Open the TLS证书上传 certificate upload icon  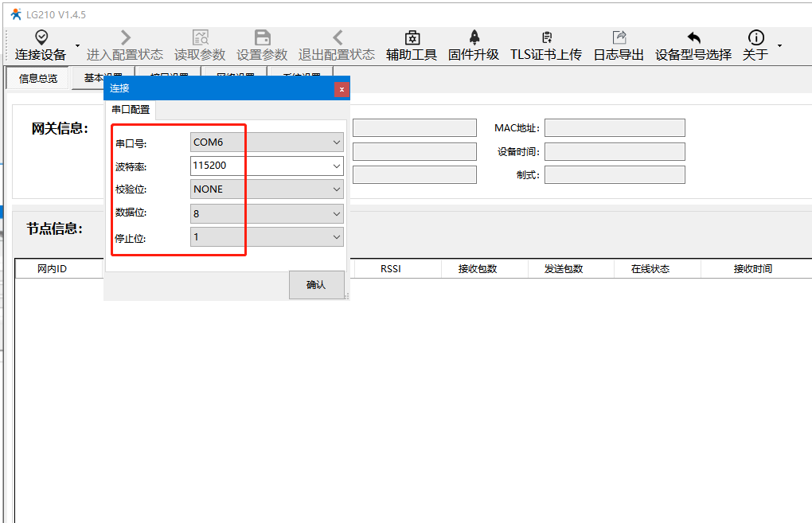tap(546, 38)
